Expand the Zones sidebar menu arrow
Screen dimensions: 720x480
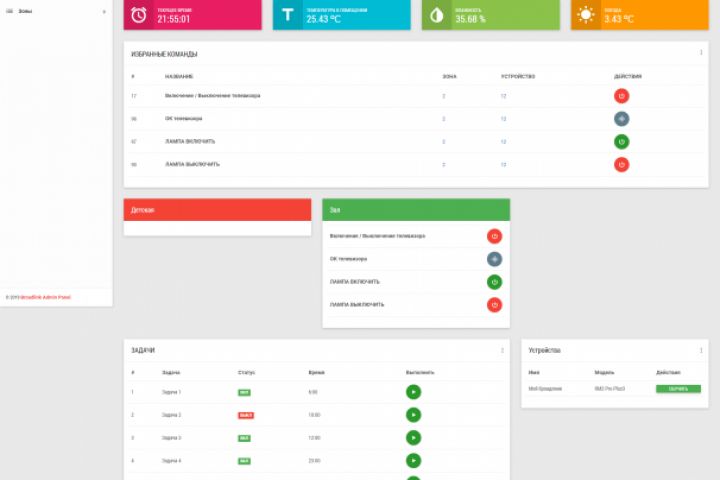(x=104, y=11)
